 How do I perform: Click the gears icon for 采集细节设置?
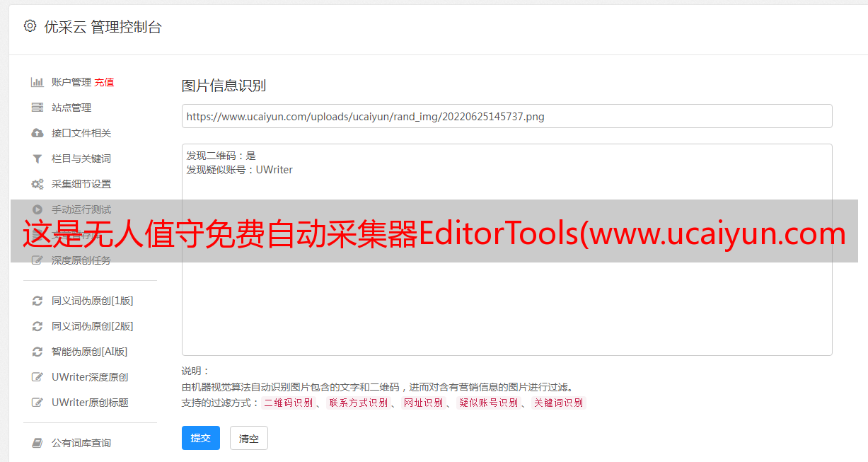click(x=37, y=184)
